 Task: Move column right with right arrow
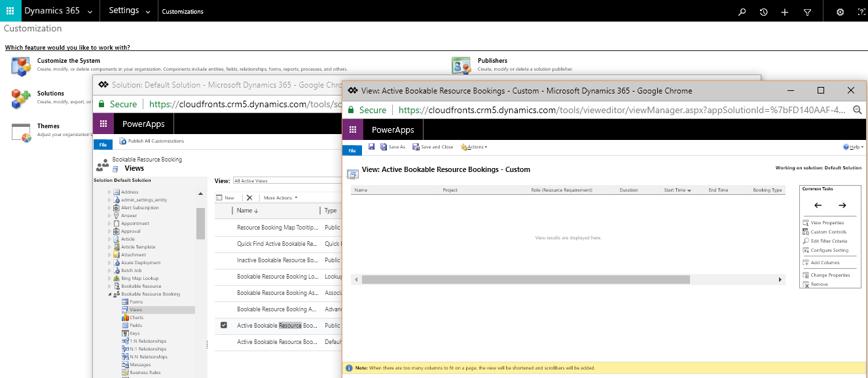842,205
